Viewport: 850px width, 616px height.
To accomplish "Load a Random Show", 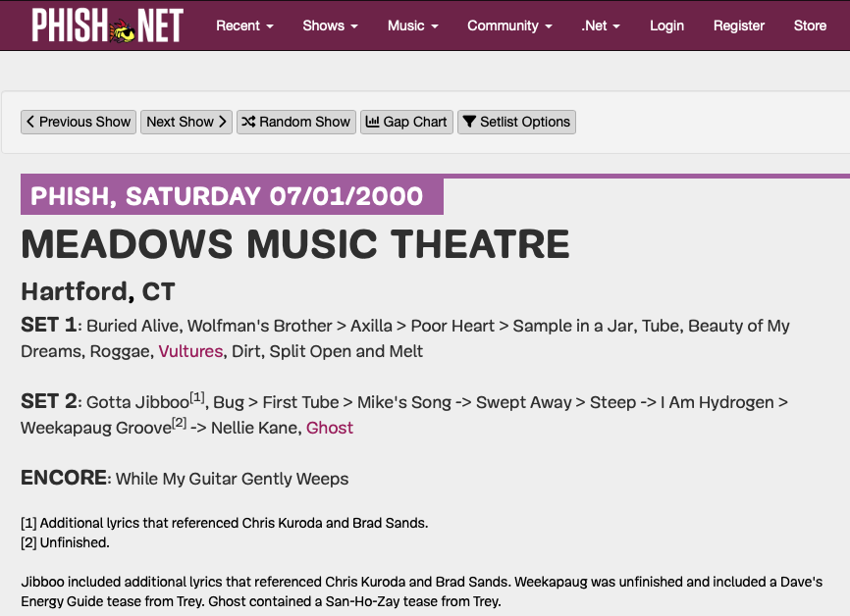I will pos(296,122).
